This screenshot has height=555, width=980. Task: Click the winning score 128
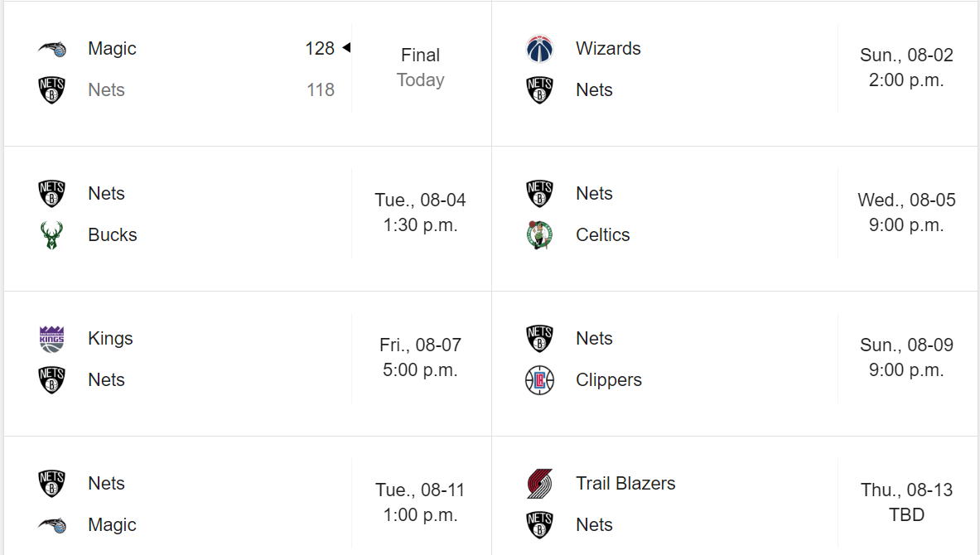point(320,49)
